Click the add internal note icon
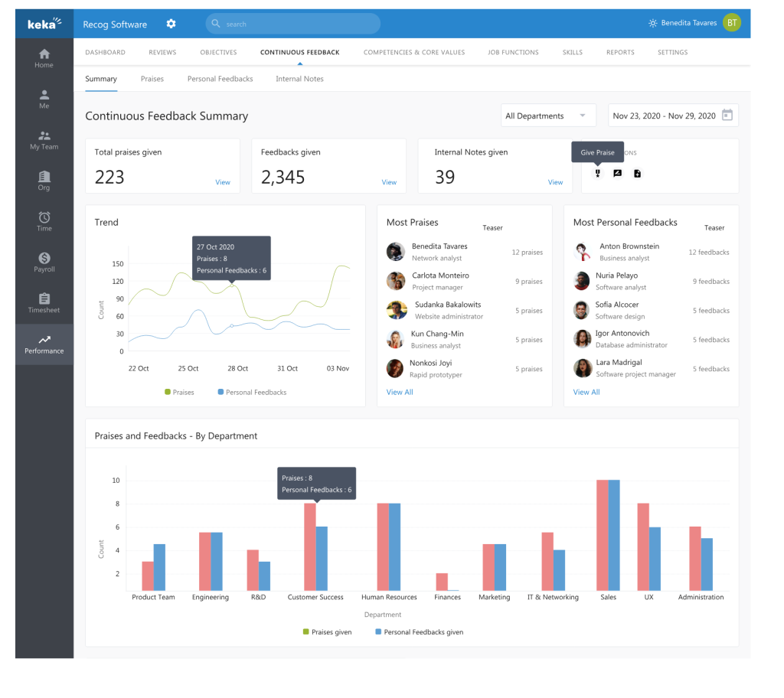The height and width of the screenshot is (698, 784). (637, 174)
